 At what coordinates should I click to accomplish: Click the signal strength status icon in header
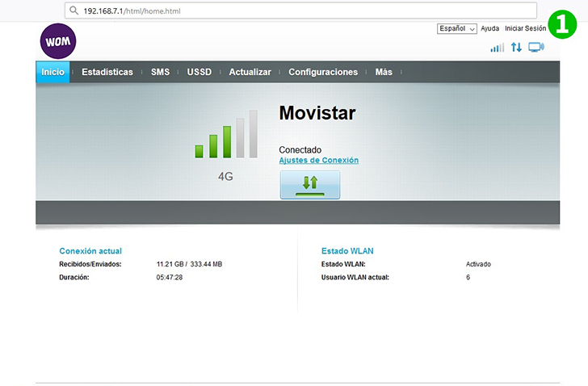[498, 48]
